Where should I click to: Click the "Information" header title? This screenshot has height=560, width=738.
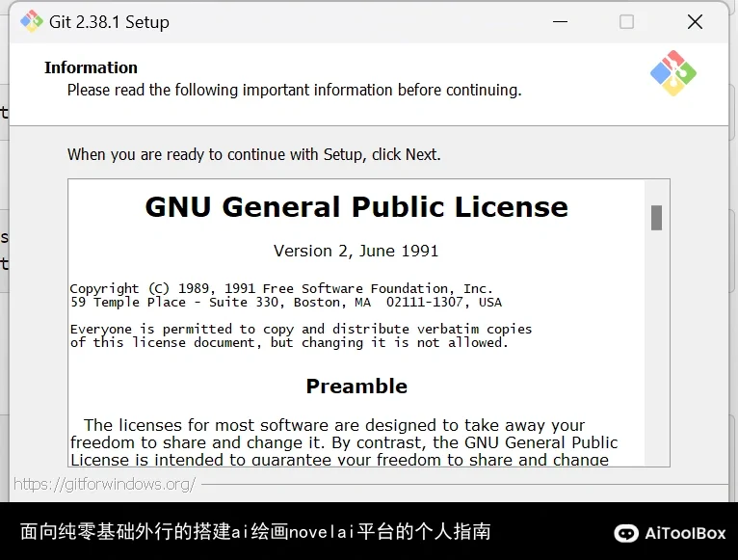coord(91,67)
